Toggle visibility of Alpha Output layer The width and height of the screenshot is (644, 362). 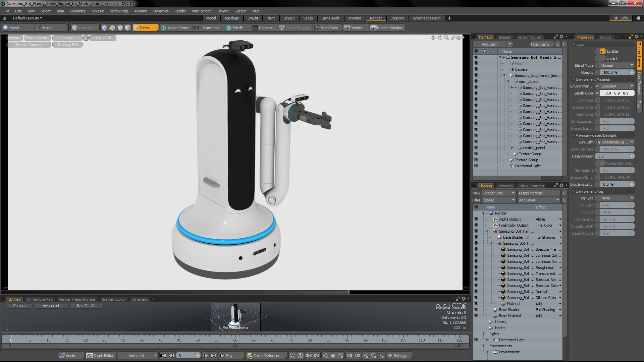coord(476,219)
